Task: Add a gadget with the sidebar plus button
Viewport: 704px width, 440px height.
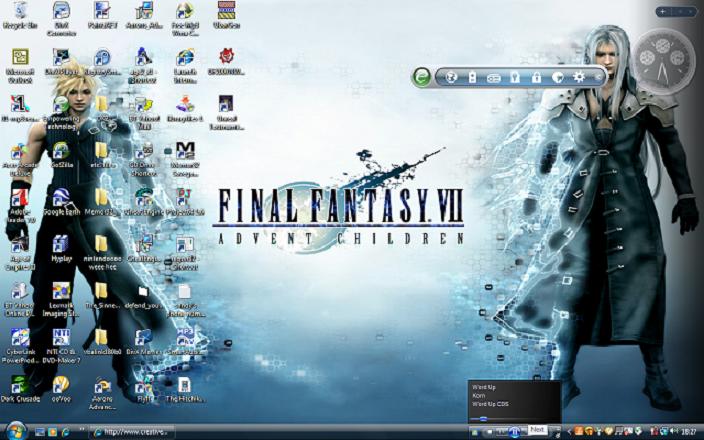Action: pos(664,12)
